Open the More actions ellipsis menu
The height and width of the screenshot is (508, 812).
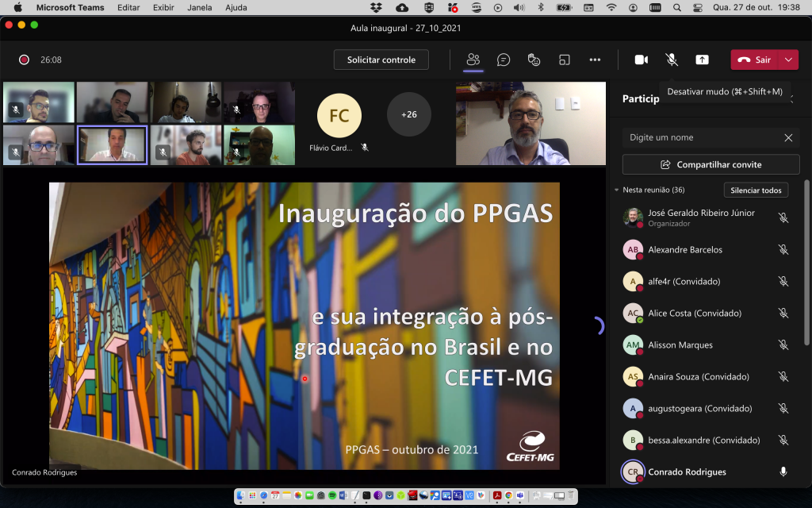595,60
